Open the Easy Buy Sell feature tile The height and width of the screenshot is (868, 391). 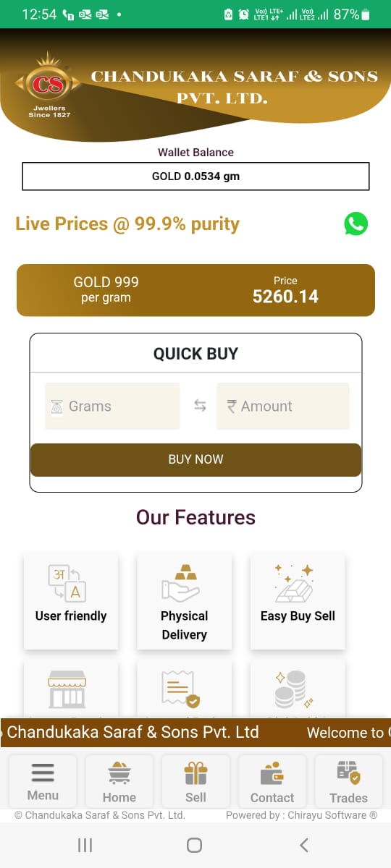click(298, 602)
